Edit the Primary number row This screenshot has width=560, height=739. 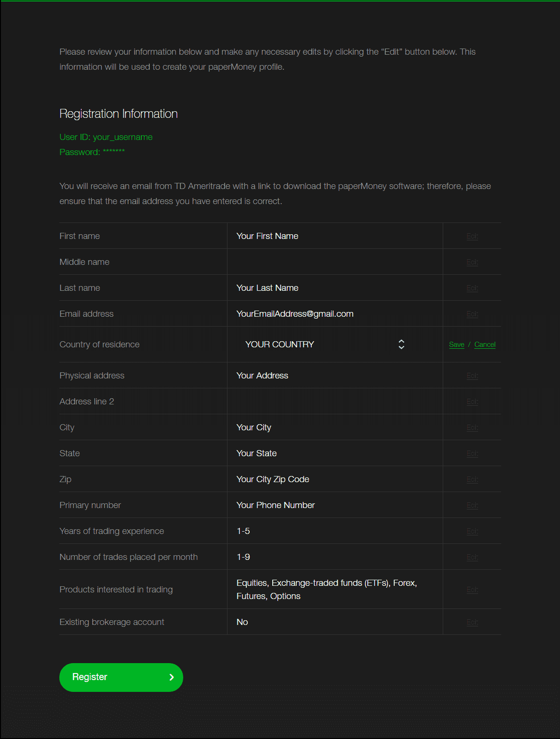point(472,505)
